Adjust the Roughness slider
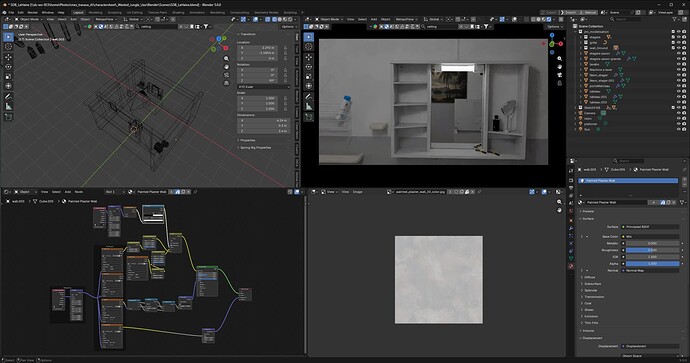 (x=652, y=250)
